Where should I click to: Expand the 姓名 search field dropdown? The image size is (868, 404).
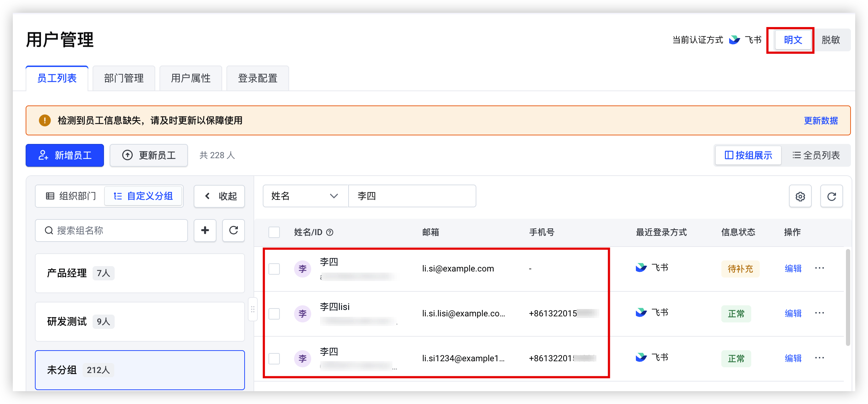point(305,196)
